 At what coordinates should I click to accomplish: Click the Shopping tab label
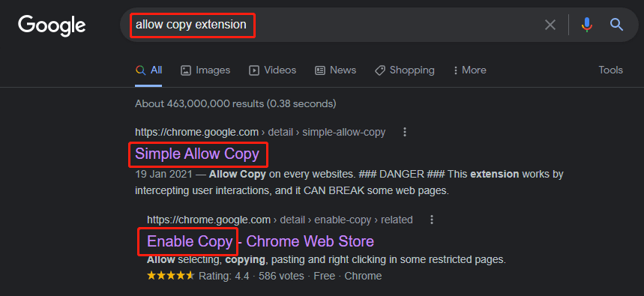[x=412, y=70]
